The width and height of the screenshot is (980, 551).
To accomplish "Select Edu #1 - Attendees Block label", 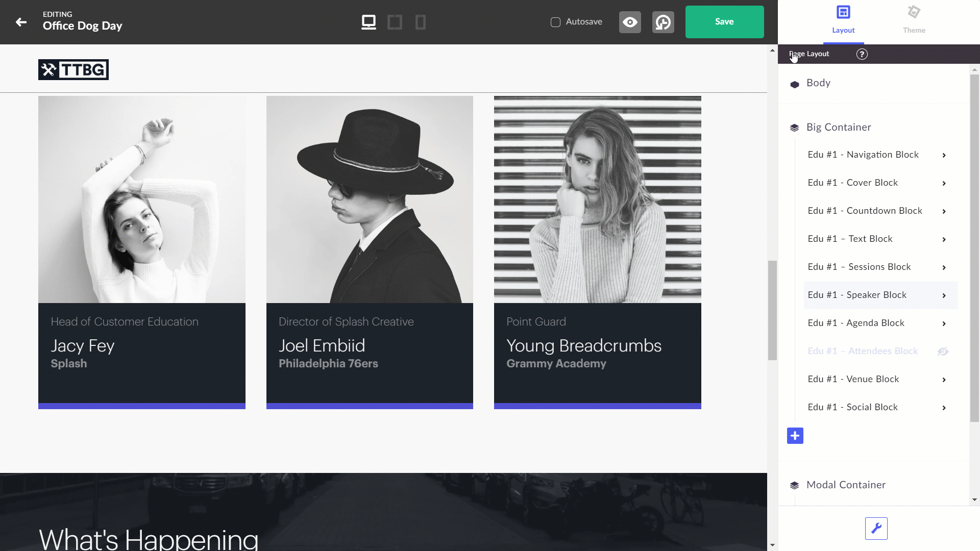I will tap(863, 351).
